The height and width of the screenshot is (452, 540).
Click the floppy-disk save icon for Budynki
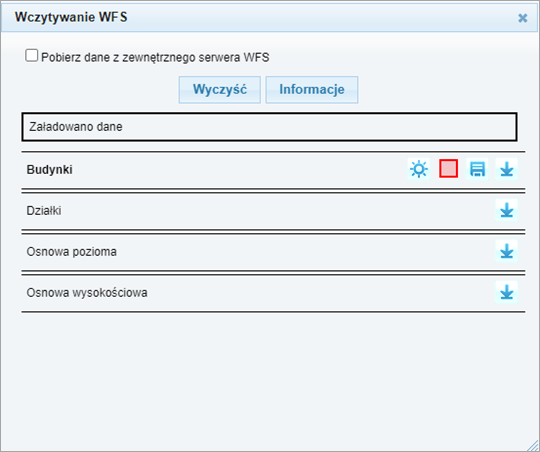477,169
